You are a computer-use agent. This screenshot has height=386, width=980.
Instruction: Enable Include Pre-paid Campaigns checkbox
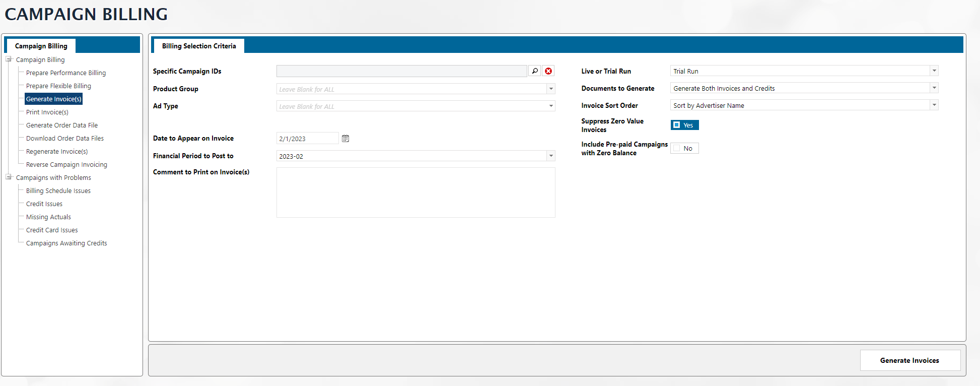tap(677, 148)
